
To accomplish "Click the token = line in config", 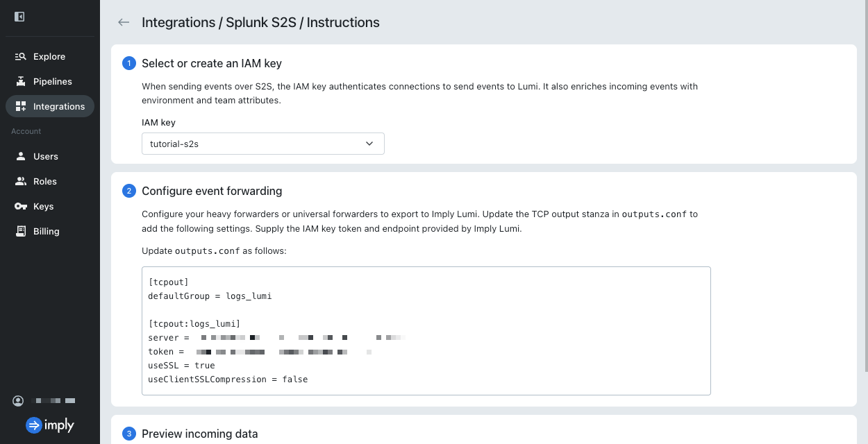I will click(x=260, y=352).
